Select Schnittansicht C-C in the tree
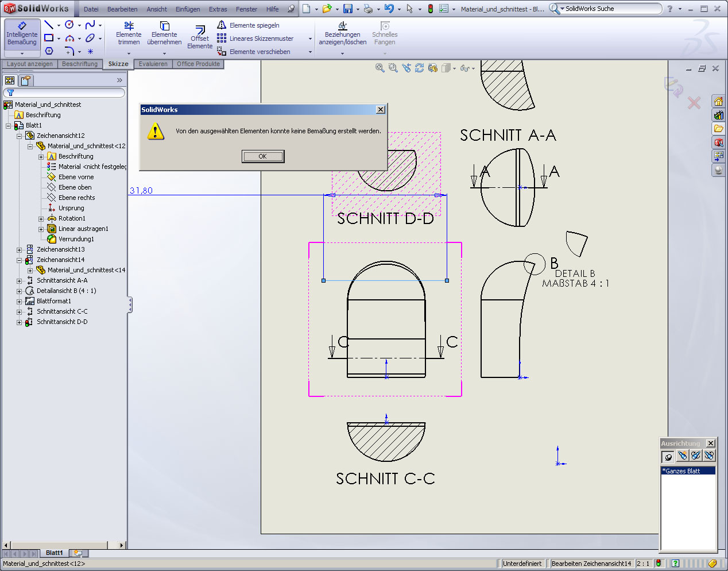Screen dimensions: 728x571 point(62,311)
